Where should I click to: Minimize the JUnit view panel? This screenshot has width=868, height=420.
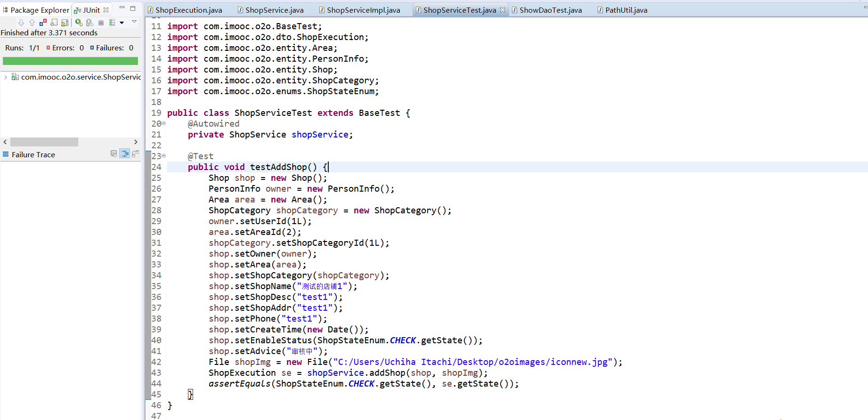click(122, 8)
